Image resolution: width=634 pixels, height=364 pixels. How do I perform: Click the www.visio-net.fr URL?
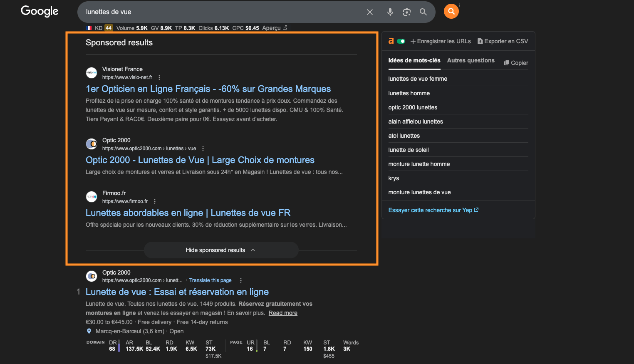click(x=127, y=77)
